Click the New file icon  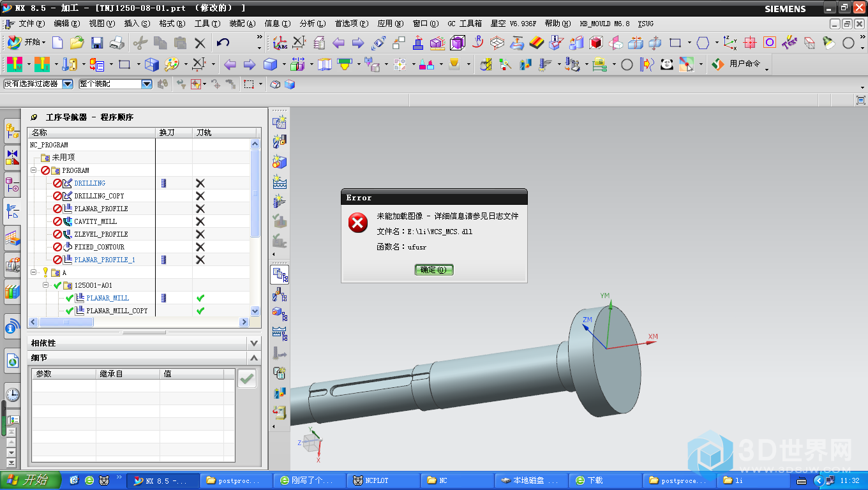pos(57,43)
